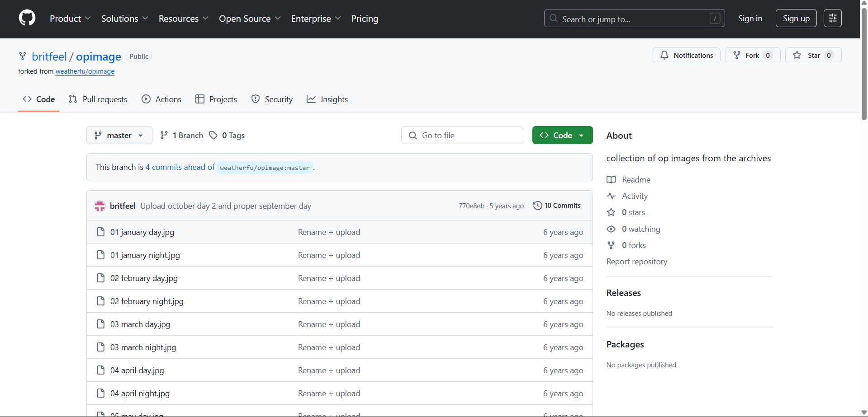The width and height of the screenshot is (868, 417).
Task: Click the scroll down arrow on scrollbar
Action: 864,413
